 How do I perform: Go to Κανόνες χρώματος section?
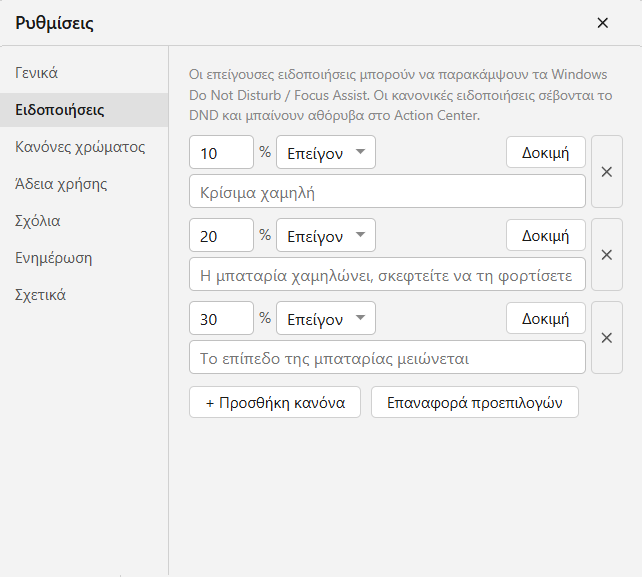[x=84, y=147]
